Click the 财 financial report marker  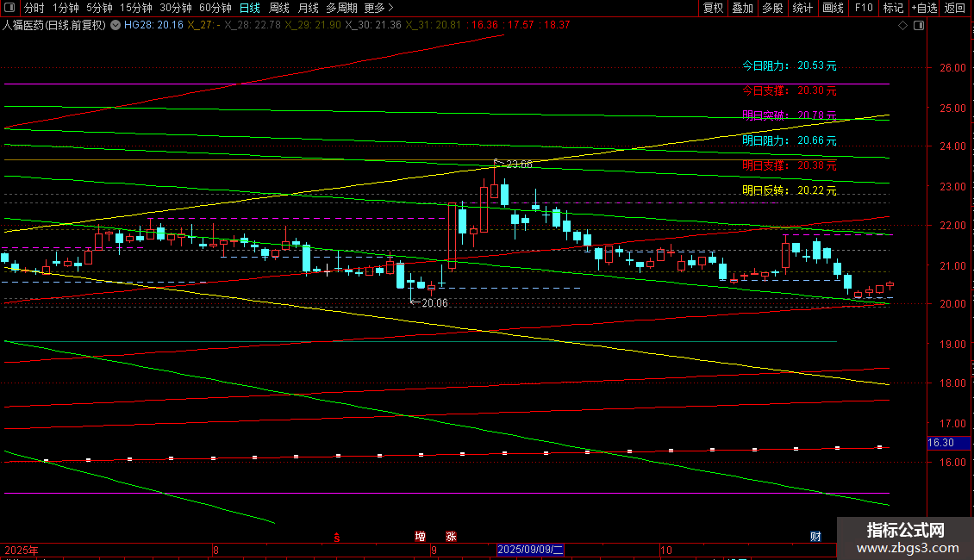[x=815, y=537]
